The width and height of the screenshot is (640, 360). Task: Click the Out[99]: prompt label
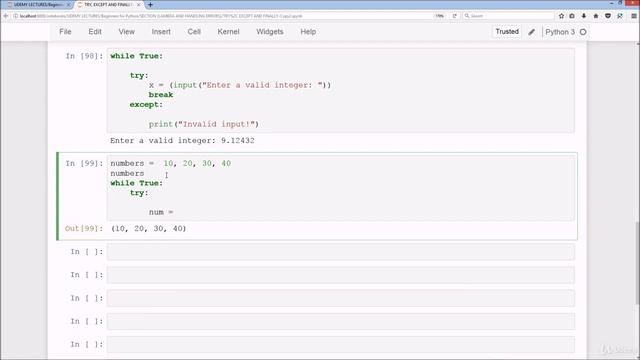coord(84,229)
